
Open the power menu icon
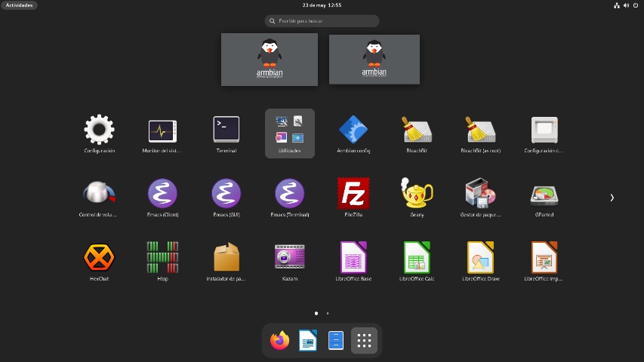tap(636, 5)
